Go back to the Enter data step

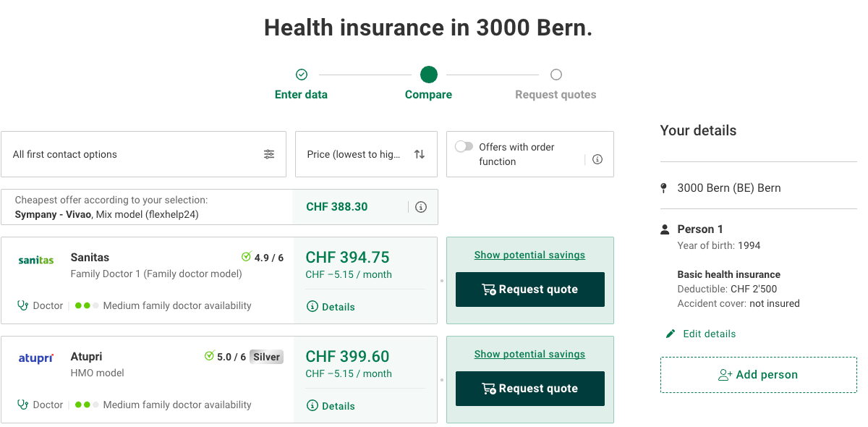point(302,75)
